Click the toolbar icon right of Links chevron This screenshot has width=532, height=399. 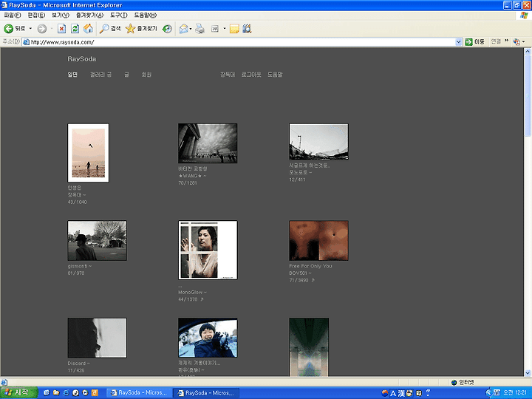point(516,41)
